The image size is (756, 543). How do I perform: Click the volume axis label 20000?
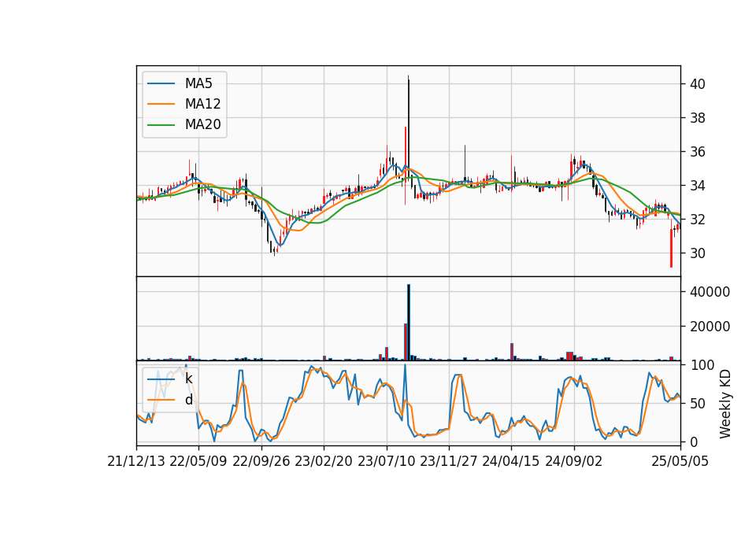click(x=710, y=327)
